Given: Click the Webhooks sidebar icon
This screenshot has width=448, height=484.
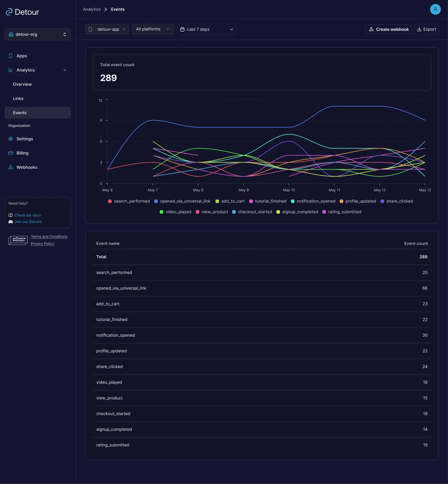Looking at the screenshot, I should 11,167.
